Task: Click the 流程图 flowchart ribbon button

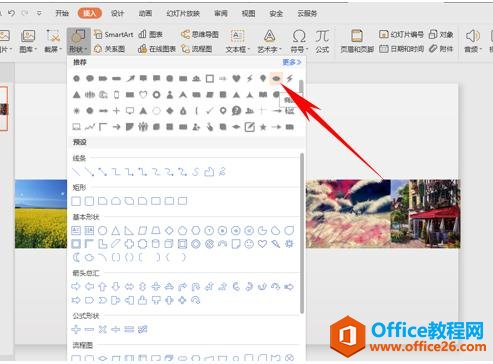Action: point(197,49)
